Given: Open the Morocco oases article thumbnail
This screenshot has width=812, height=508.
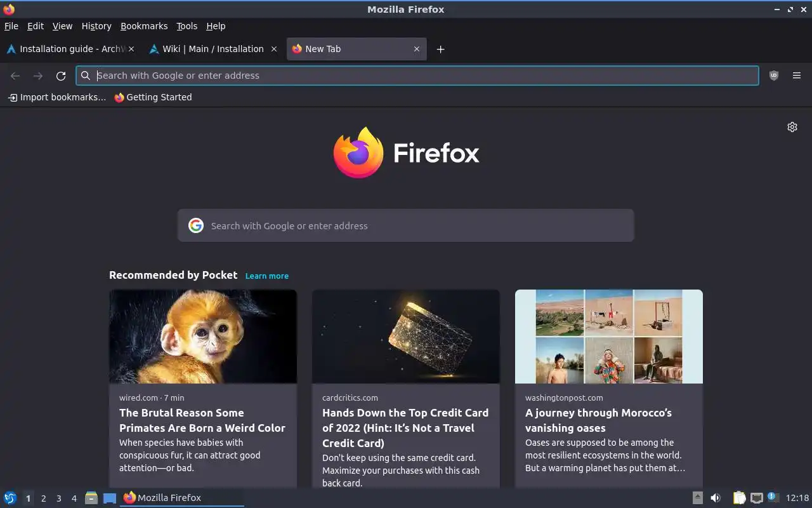Looking at the screenshot, I should [x=609, y=337].
